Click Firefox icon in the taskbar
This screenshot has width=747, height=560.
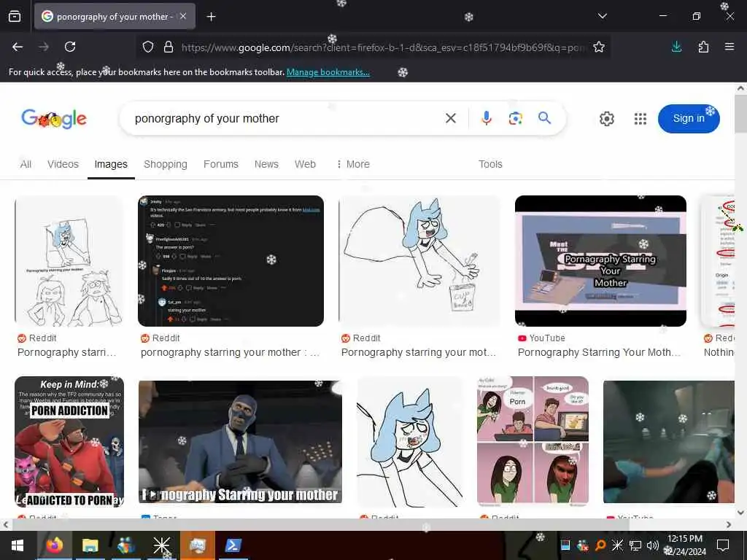click(55, 545)
